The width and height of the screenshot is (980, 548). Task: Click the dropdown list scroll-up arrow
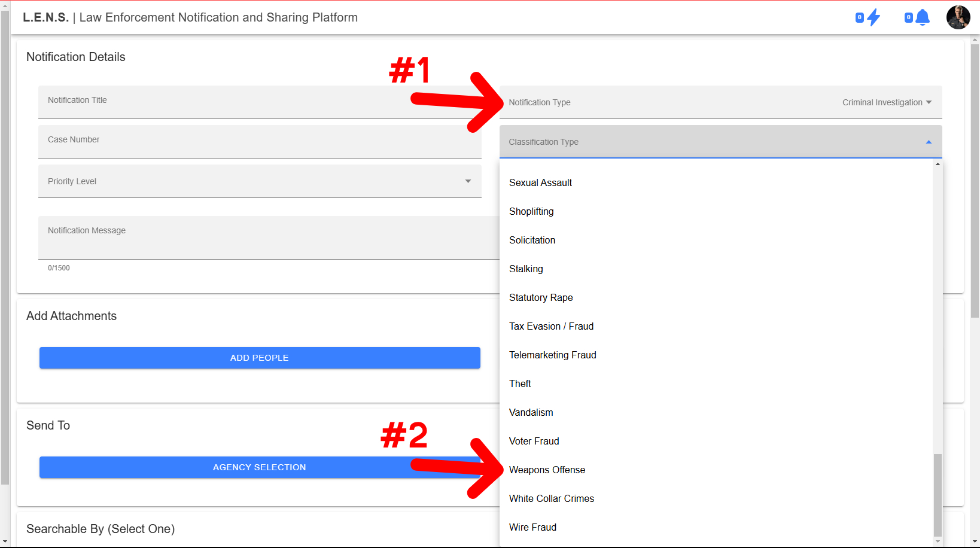938,164
